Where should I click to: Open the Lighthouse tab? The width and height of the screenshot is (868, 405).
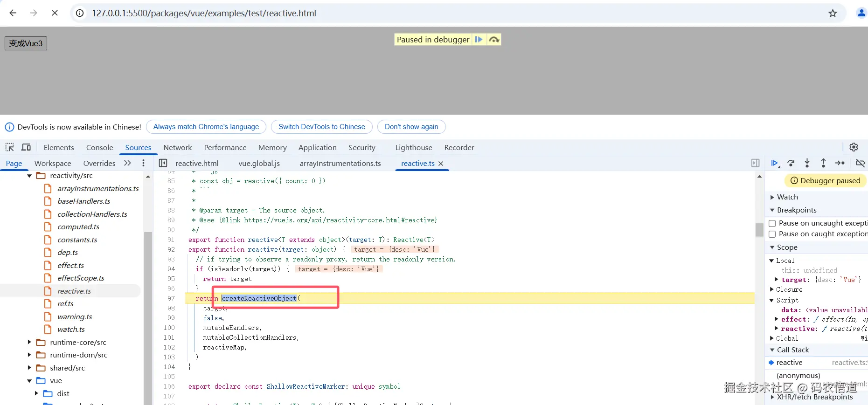(414, 147)
